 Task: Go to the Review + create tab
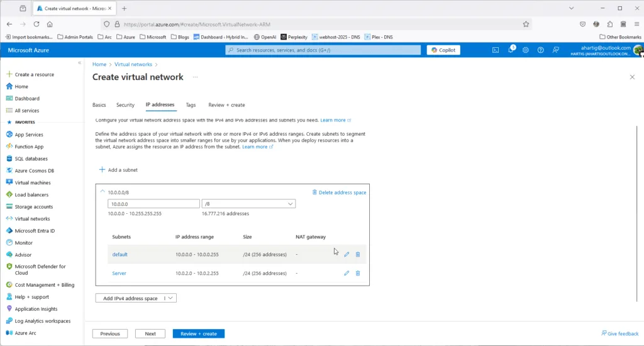[x=226, y=105]
